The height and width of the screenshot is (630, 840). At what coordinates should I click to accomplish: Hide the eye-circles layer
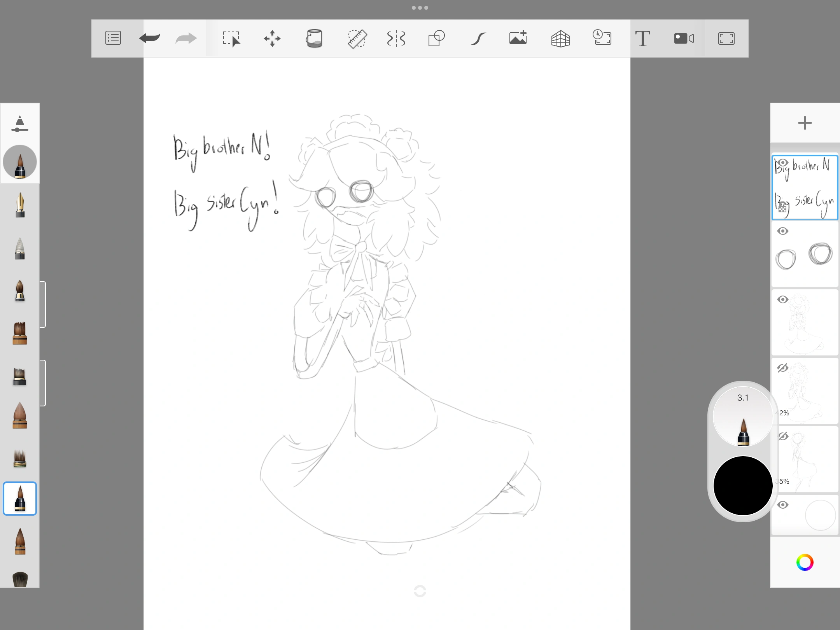783,231
